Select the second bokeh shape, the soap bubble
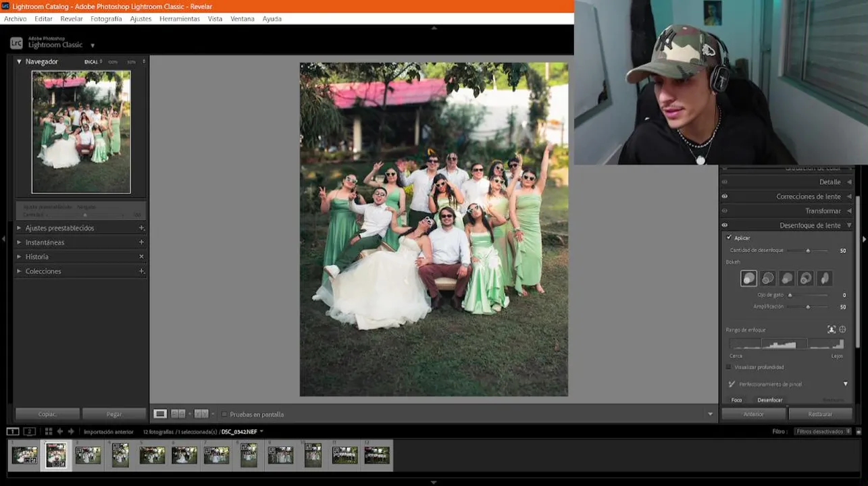Viewport: 868px width, 486px height. tap(768, 278)
